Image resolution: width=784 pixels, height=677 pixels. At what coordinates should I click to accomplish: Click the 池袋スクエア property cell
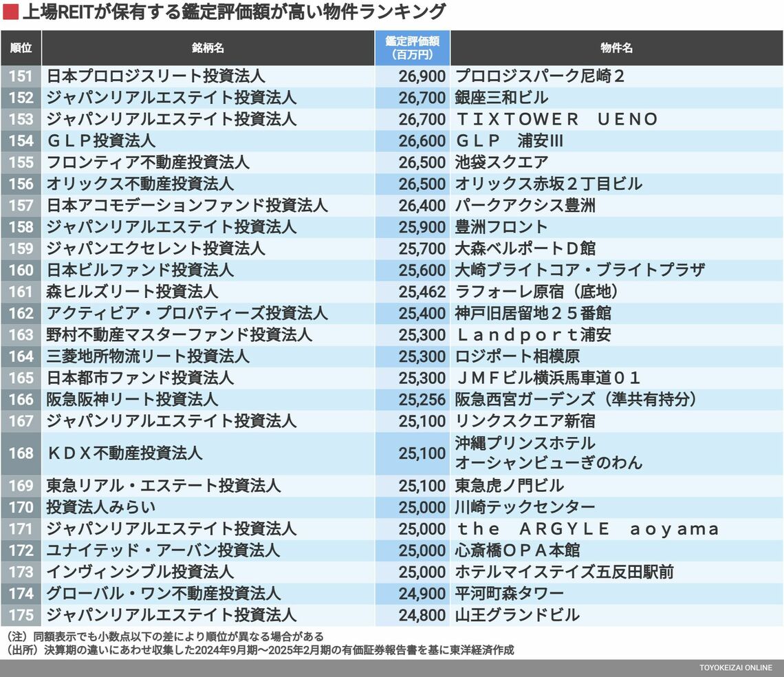point(501,162)
